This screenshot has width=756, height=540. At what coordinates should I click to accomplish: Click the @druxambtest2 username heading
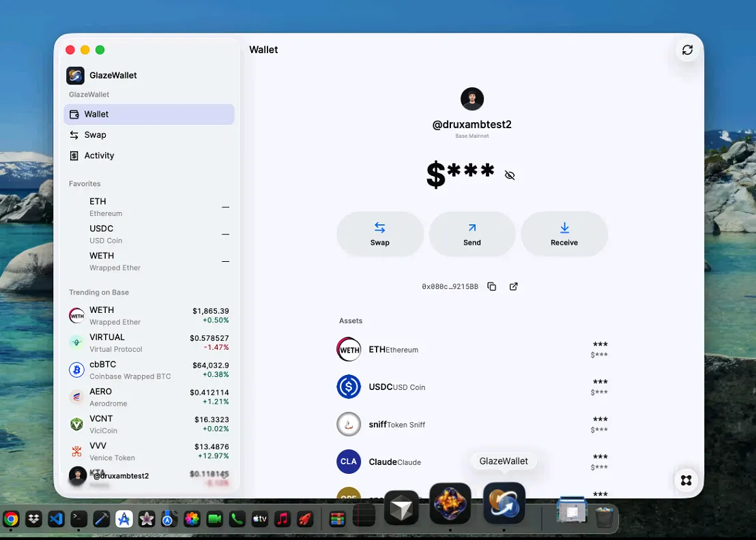click(472, 124)
